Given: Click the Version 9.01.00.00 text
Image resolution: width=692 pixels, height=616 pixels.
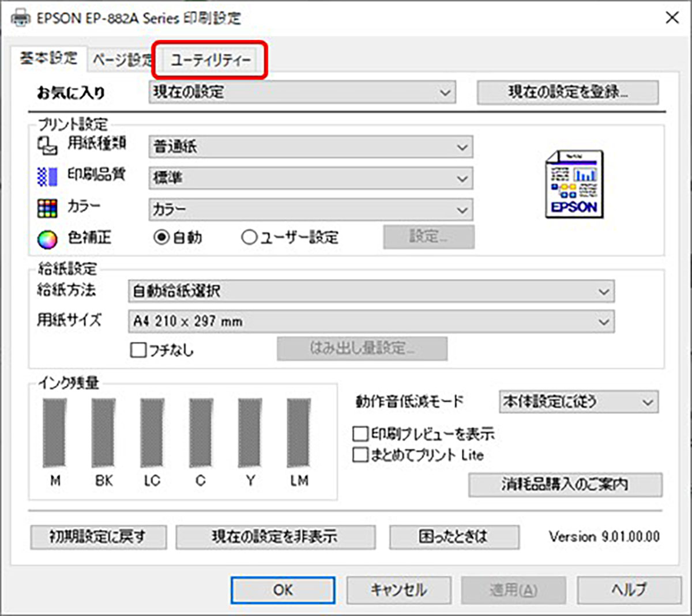Looking at the screenshot, I should 604,537.
